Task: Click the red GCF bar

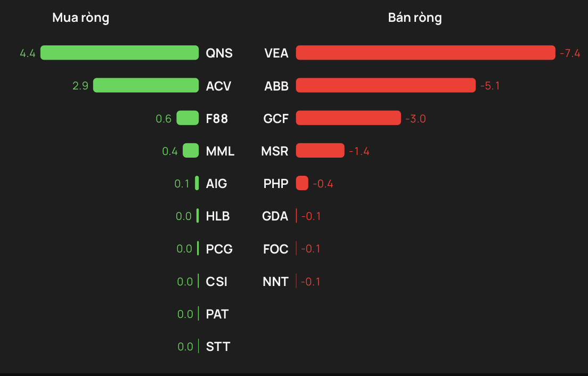Action: pyautogui.click(x=348, y=118)
